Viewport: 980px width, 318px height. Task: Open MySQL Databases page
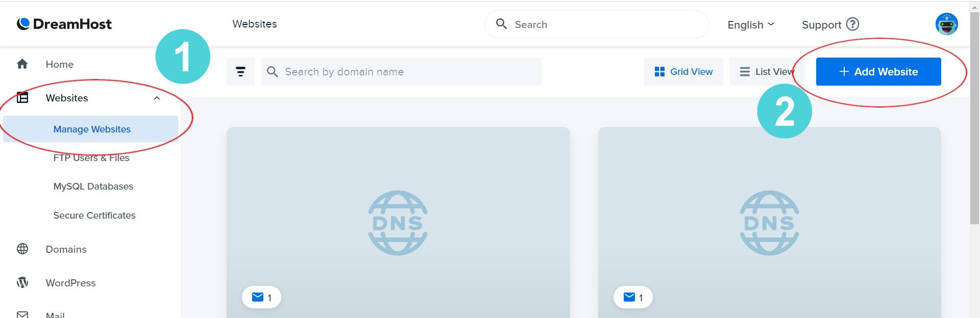pyautogui.click(x=93, y=187)
